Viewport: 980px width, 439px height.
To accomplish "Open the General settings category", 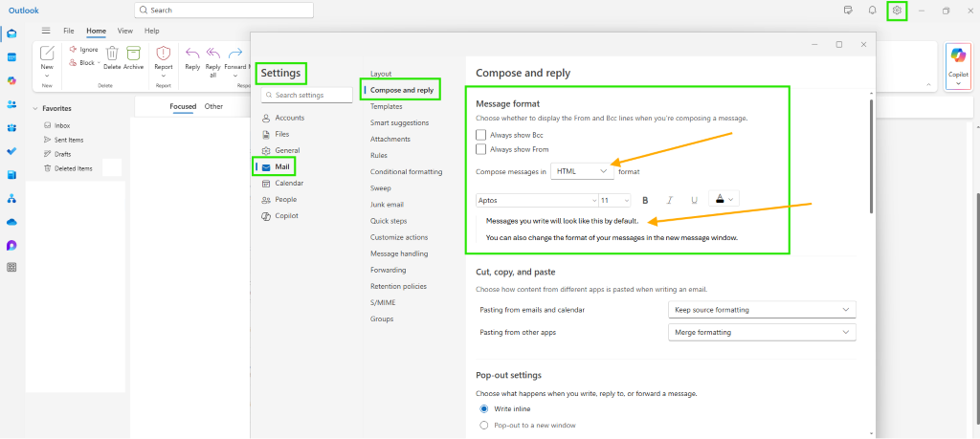I will (x=280, y=150).
